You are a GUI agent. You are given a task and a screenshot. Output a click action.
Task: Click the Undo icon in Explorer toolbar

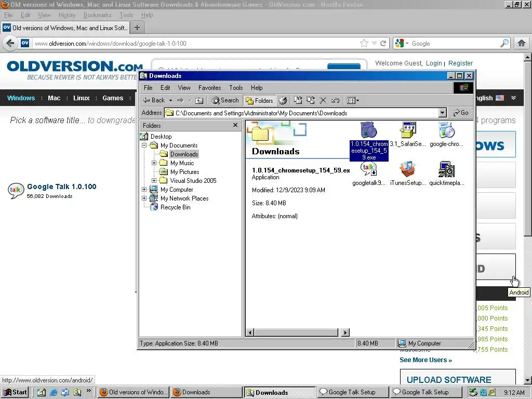pyautogui.click(x=335, y=100)
